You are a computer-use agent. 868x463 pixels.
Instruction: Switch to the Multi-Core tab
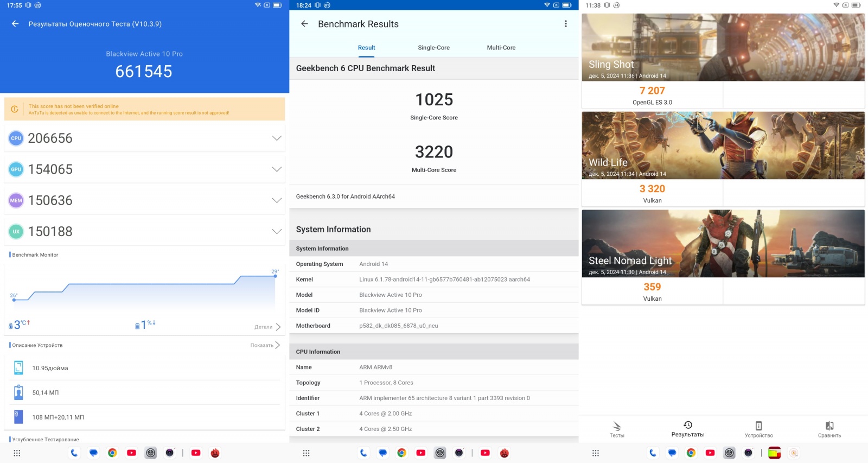(x=501, y=48)
